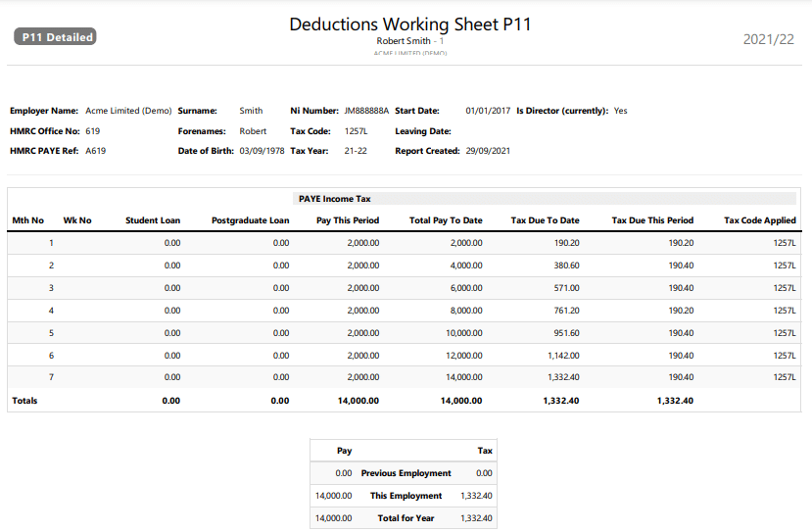Image resolution: width=812 pixels, height=532 pixels.
Task: Click the Pay header in summary table
Action: [345, 451]
